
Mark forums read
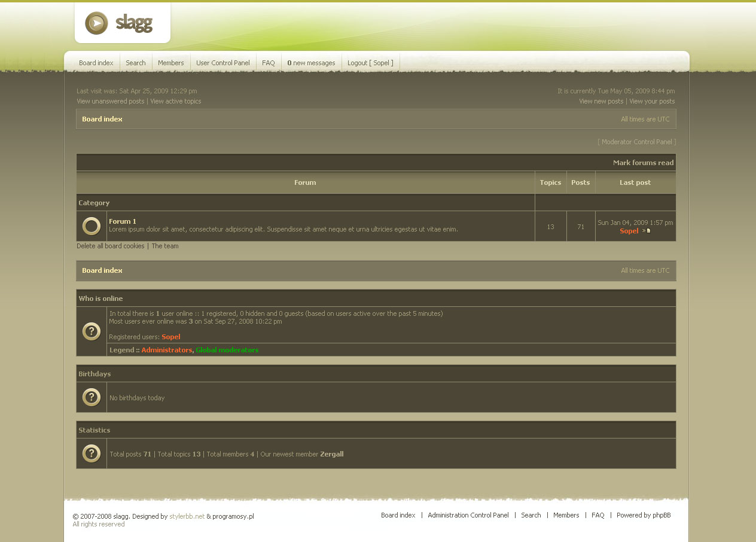(x=644, y=163)
